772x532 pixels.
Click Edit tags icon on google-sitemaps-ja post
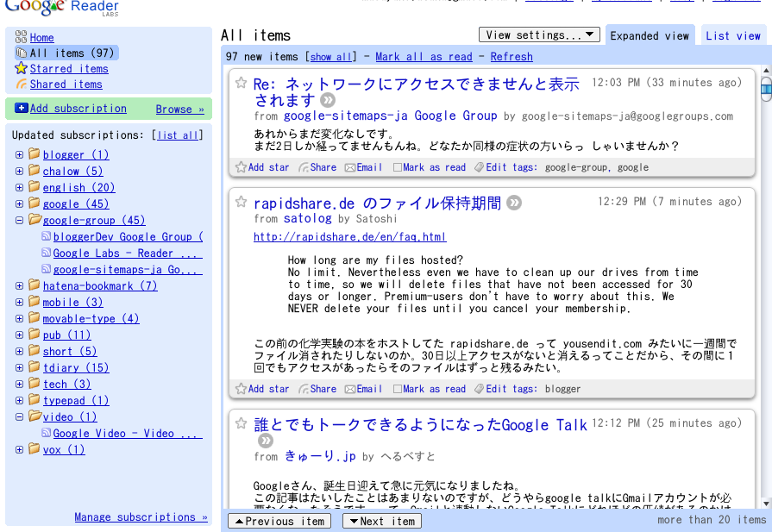479,167
